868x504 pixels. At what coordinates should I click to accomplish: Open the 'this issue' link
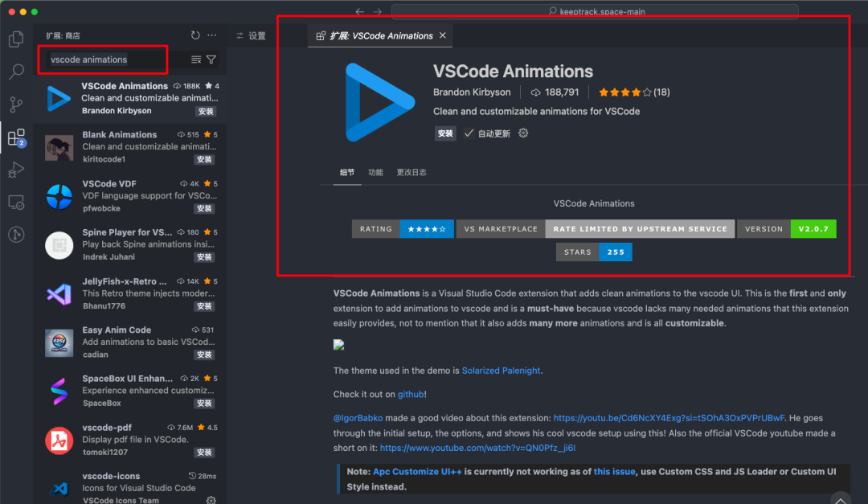tap(615, 472)
